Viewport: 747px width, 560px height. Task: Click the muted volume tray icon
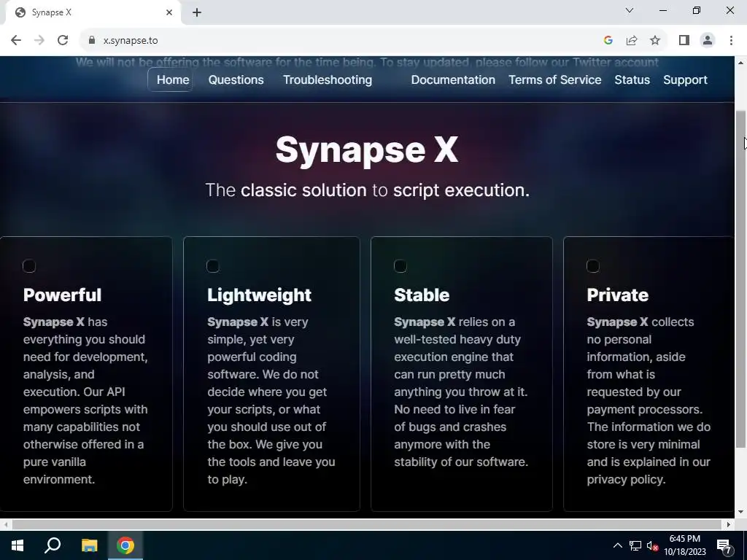pyautogui.click(x=653, y=546)
